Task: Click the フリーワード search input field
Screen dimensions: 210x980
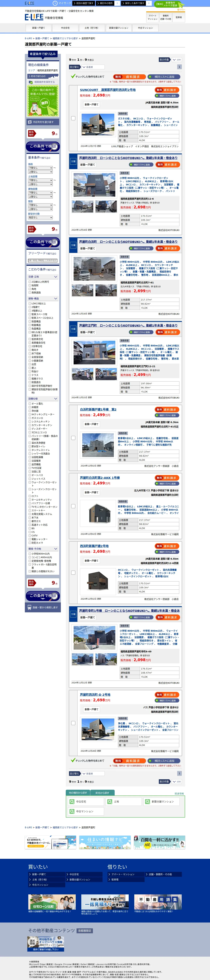Action: (x=43, y=261)
